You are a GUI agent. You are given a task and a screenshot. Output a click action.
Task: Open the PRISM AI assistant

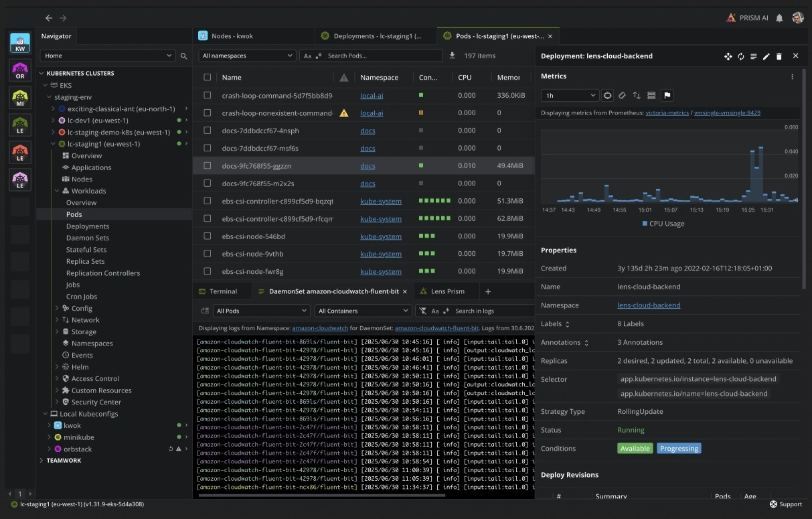(747, 18)
